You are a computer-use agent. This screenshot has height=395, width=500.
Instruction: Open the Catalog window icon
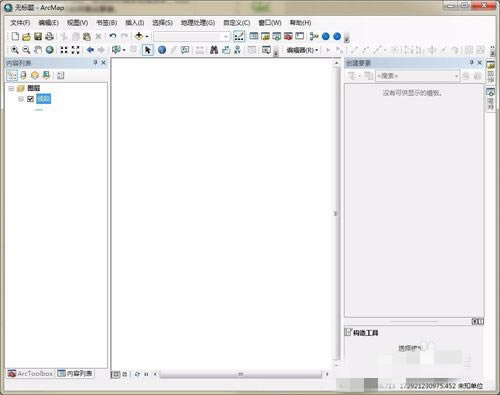(265, 36)
